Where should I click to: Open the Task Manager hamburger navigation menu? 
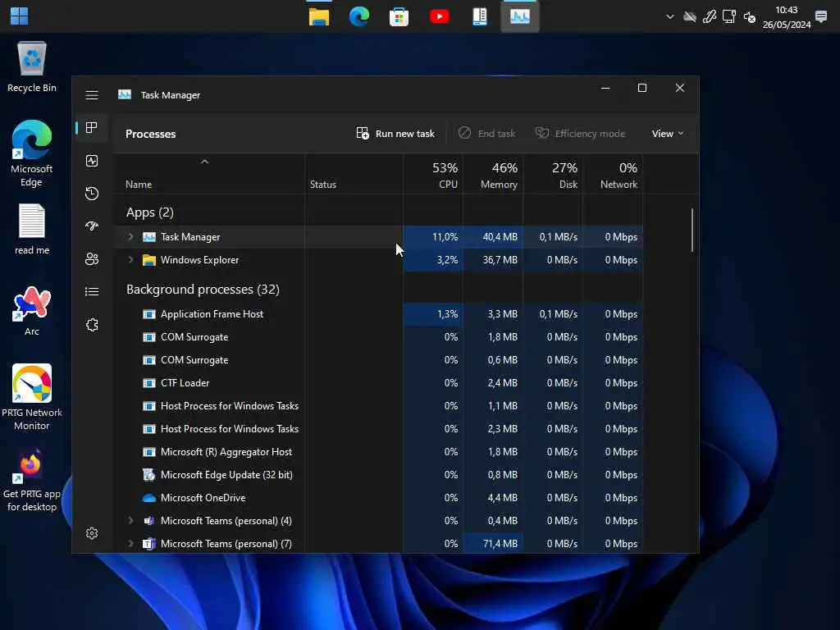92,95
